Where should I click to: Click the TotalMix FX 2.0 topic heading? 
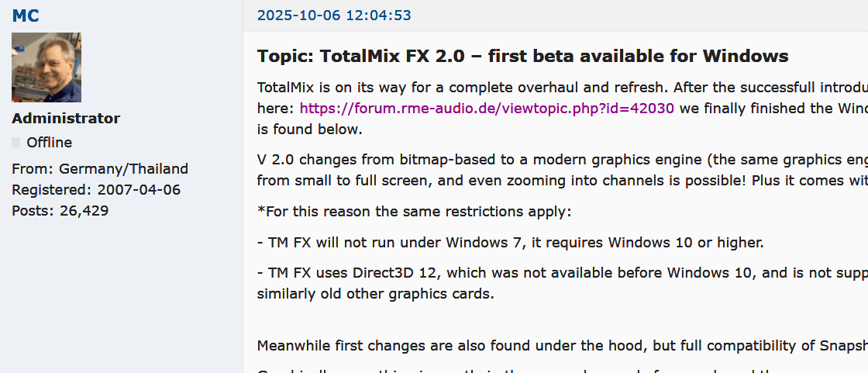[522, 56]
